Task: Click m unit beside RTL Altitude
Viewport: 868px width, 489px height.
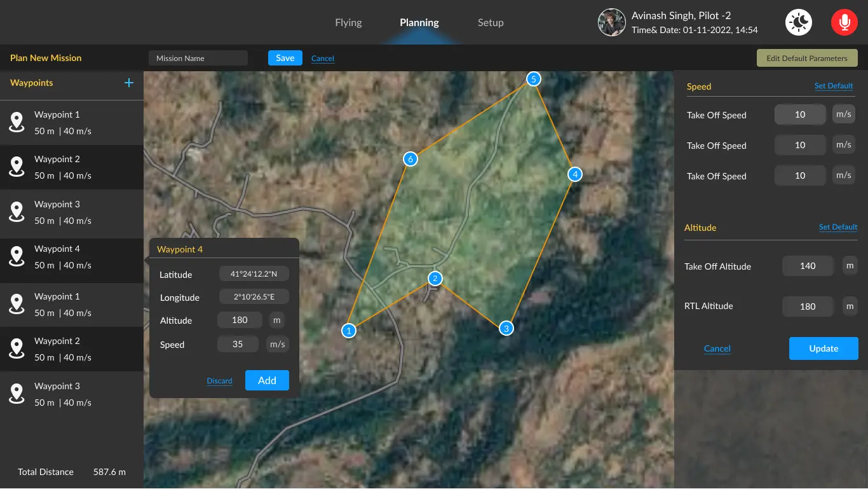Action: tap(850, 306)
